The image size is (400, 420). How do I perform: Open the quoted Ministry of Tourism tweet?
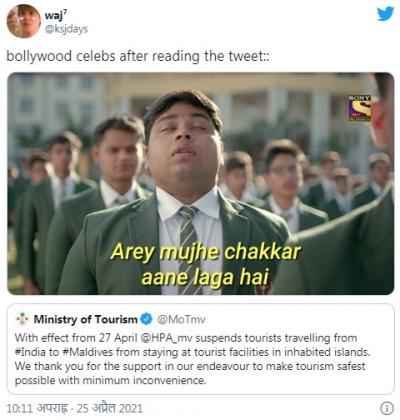click(201, 349)
